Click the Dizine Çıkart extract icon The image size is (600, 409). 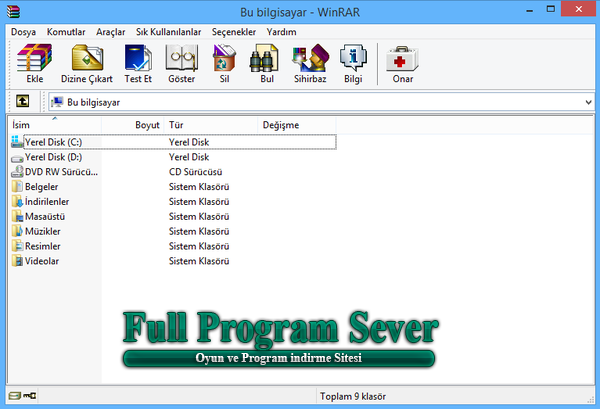(x=87, y=57)
